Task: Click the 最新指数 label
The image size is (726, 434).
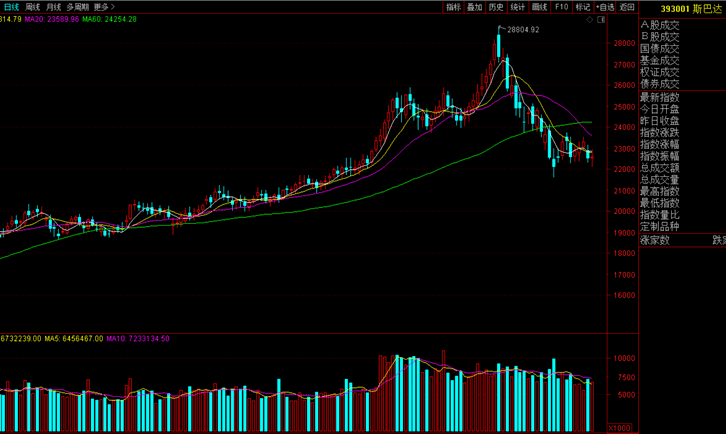Action: (660, 97)
